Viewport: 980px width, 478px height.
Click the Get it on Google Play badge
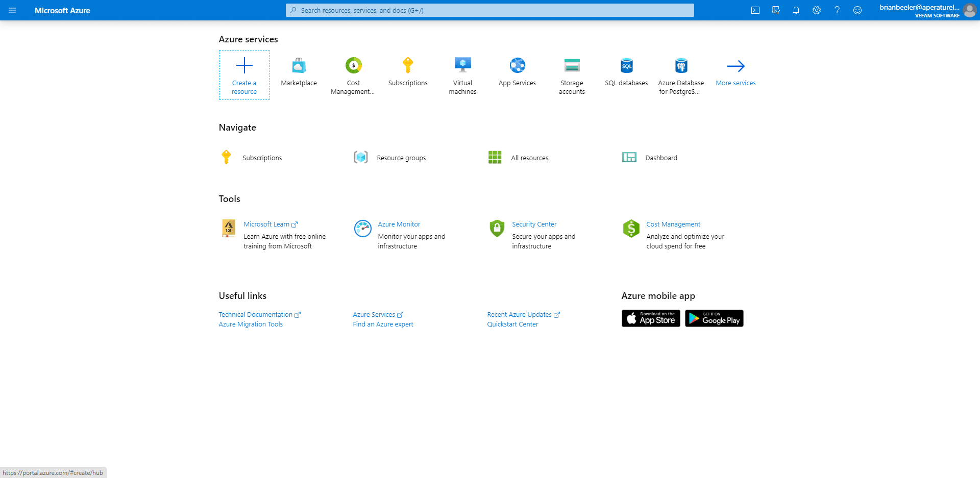[x=714, y=318]
